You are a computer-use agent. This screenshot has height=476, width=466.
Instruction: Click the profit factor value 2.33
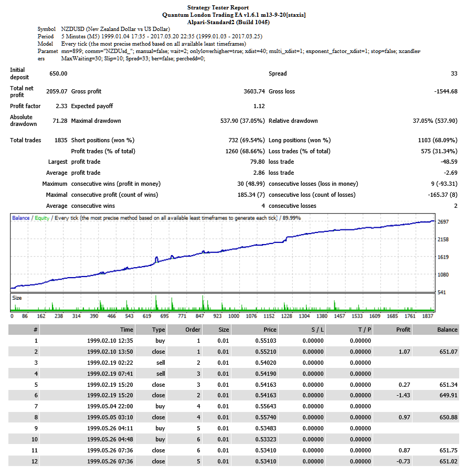pyautogui.click(x=61, y=106)
